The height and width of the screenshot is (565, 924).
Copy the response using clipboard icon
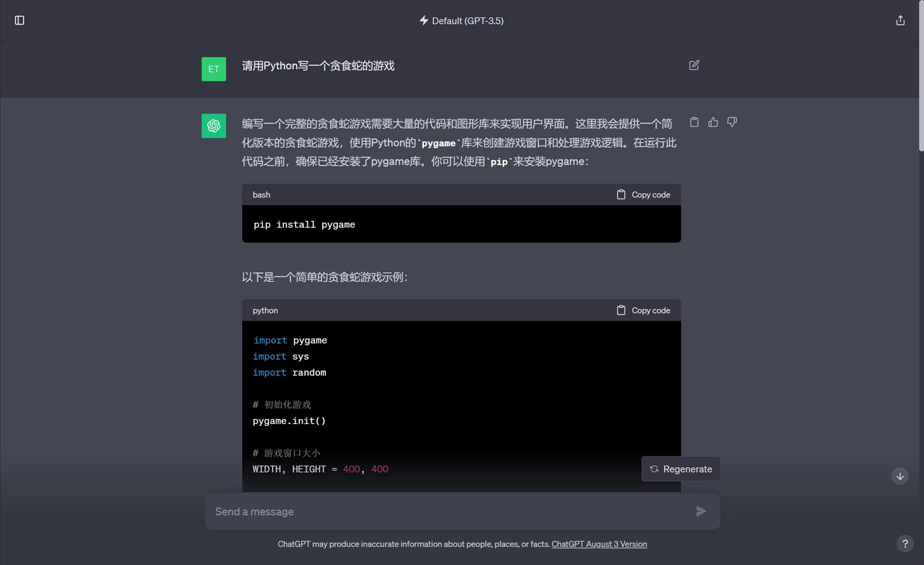pyautogui.click(x=694, y=122)
